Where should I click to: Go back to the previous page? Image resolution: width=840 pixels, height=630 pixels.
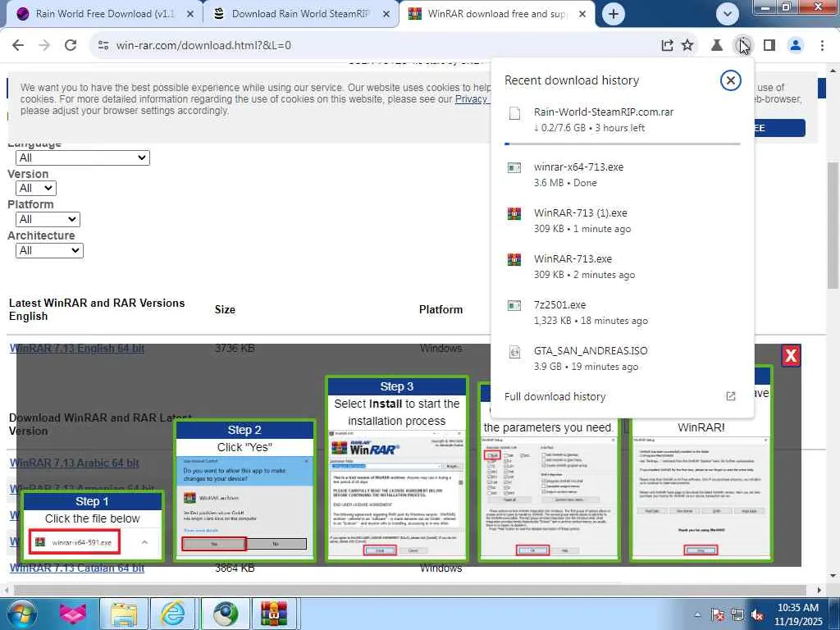pyautogui.click(x=18, y=45)
